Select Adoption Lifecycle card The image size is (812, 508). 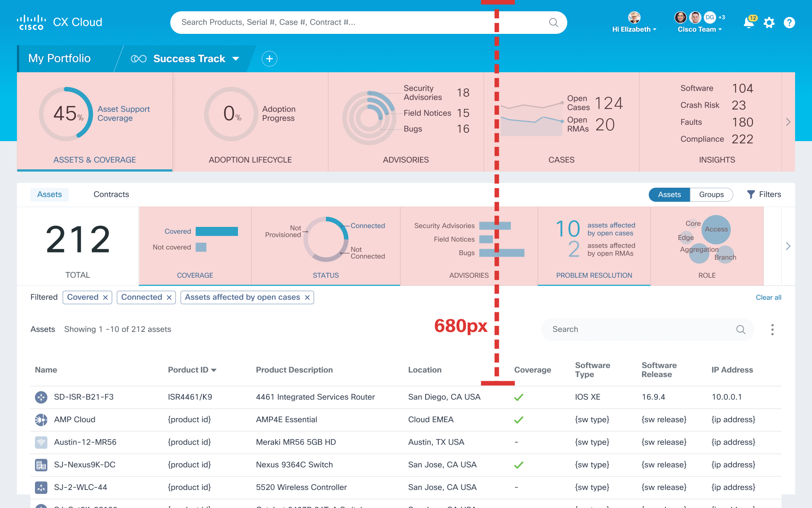250,122
